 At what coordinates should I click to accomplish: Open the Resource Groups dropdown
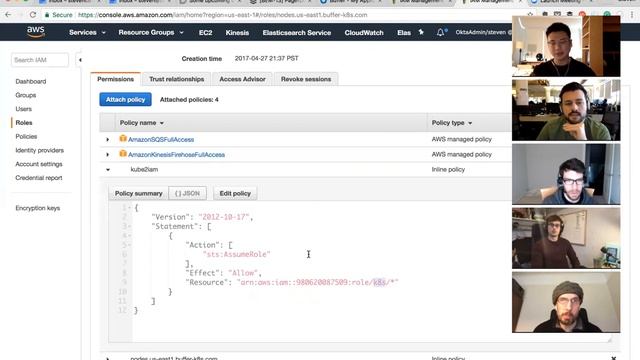coord(151,32)
